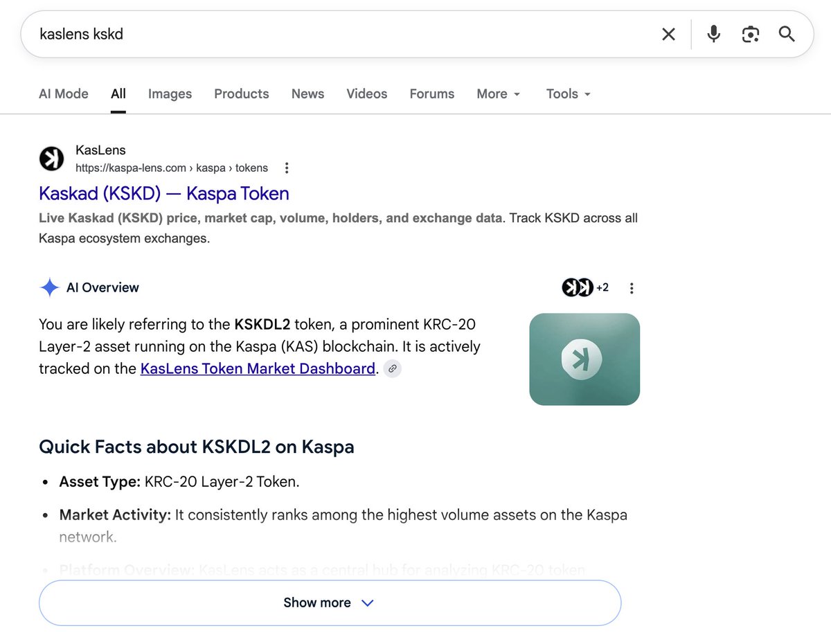Expand AI Overview with Show more button

coord(330,602)
